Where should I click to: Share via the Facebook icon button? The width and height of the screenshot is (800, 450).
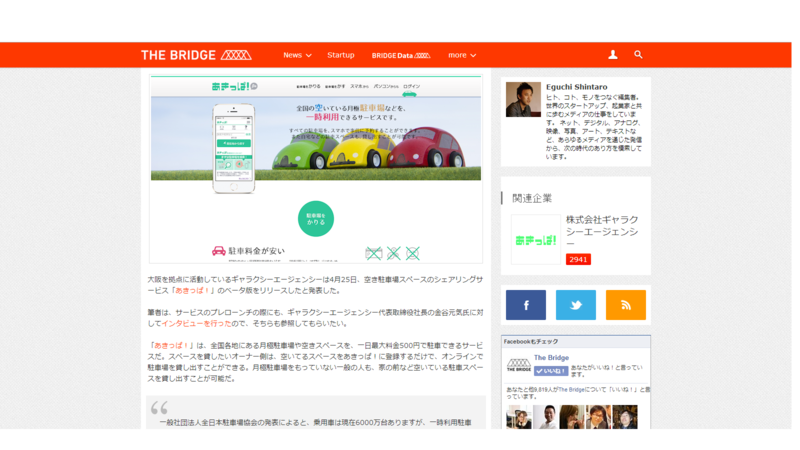click(x=526, y=305)
